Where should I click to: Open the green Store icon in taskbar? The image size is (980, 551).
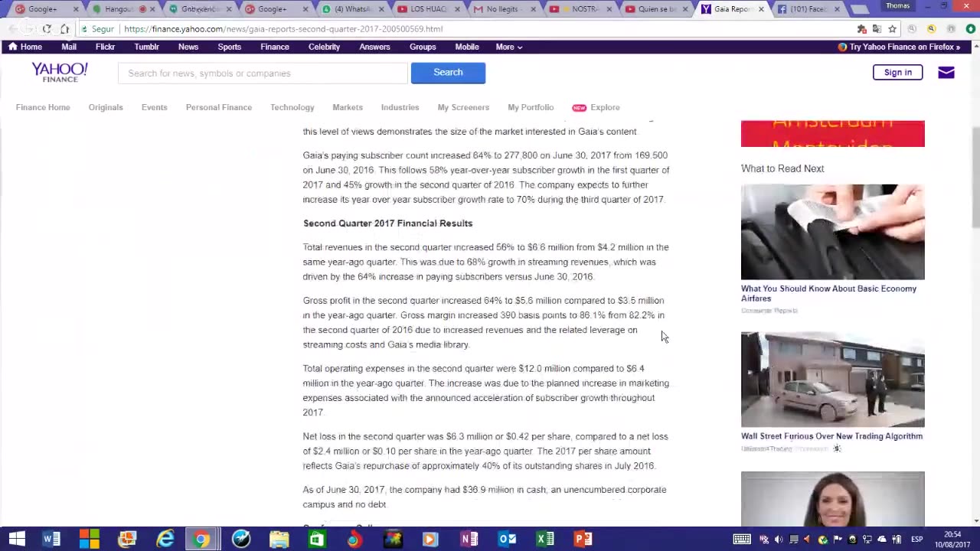(316, 539)
